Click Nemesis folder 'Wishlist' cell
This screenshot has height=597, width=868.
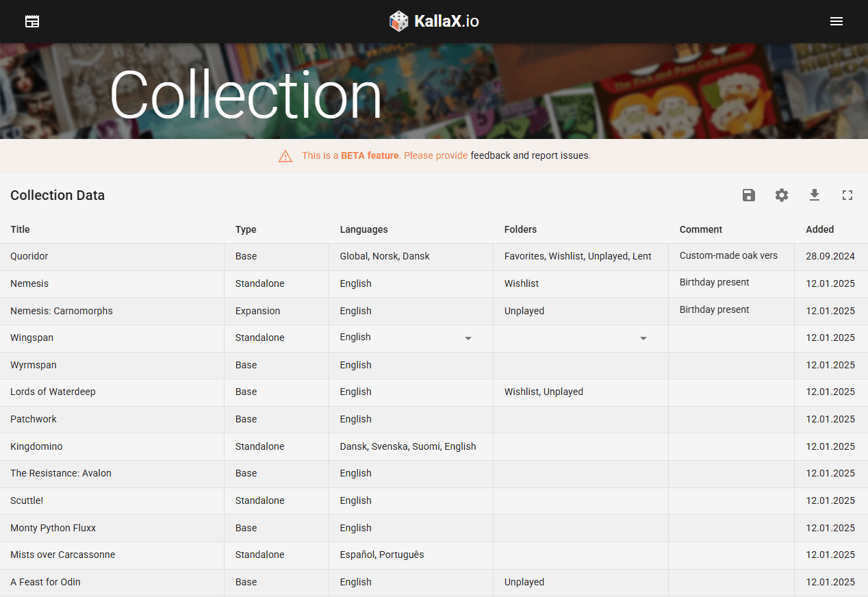pos(580,284)
